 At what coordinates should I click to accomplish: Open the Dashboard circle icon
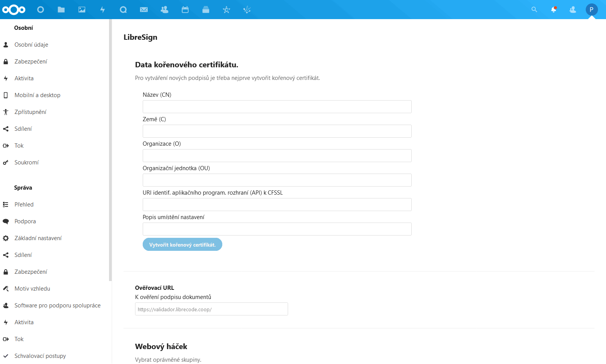click(41, 10)
